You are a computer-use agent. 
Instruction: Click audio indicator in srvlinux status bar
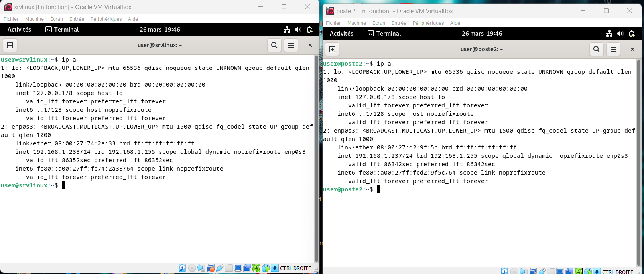click(201, 268)
